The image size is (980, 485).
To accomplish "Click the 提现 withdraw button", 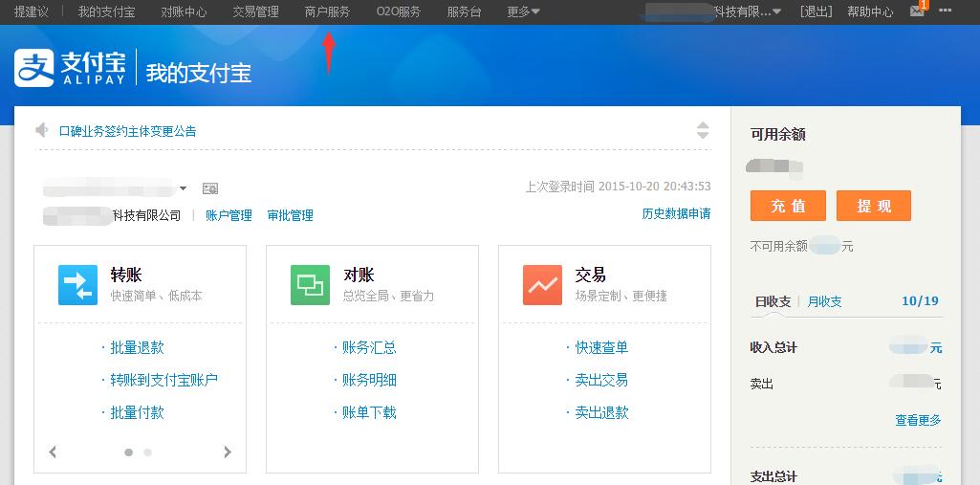I will pyautogui.click(x=873, y=206).
